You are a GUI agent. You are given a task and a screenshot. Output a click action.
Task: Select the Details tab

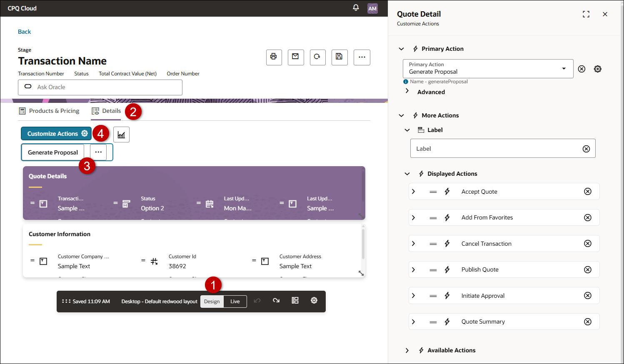click(x=106, y=111)
